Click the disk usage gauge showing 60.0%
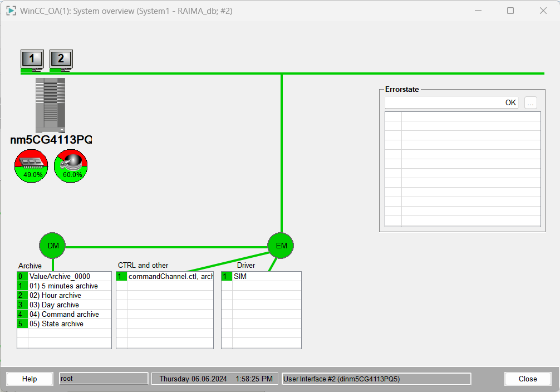 tap(71, 166)
